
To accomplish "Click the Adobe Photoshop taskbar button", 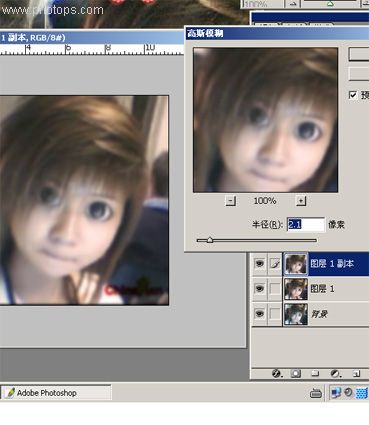I will pos(56,393).
